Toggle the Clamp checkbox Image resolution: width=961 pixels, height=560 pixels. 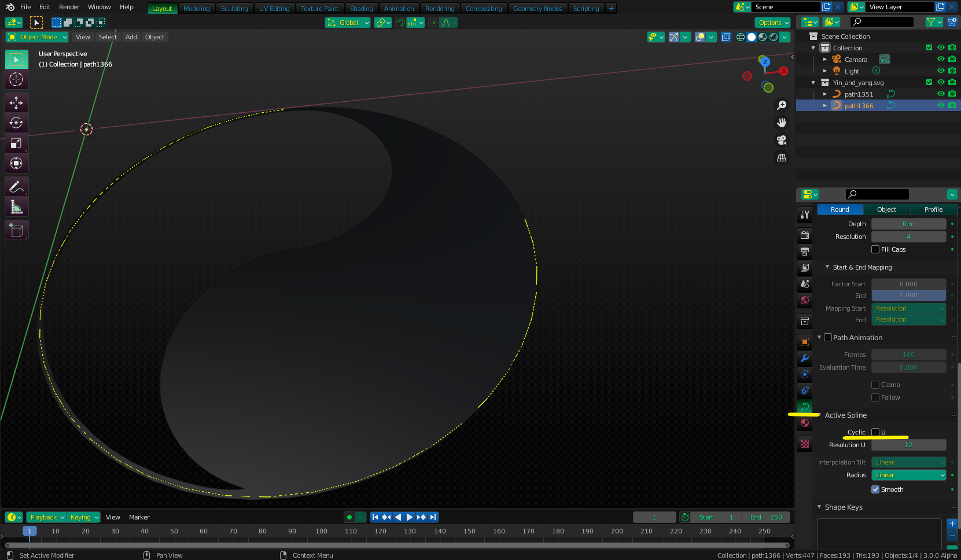coord(875,385)
